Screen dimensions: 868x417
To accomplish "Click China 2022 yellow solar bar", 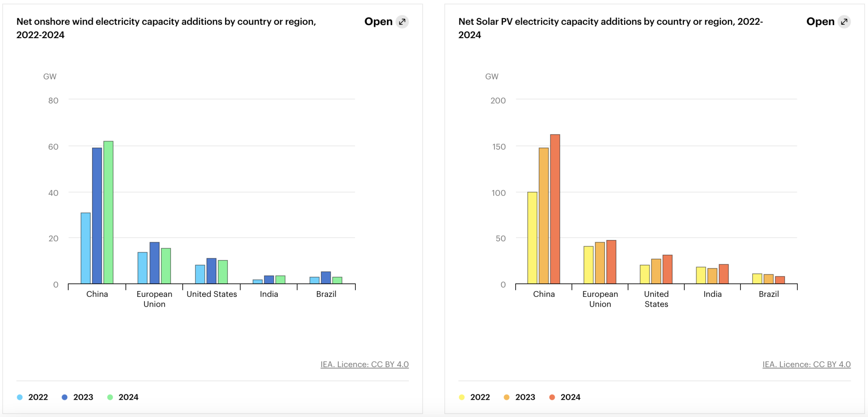I will tap(532, 238).
